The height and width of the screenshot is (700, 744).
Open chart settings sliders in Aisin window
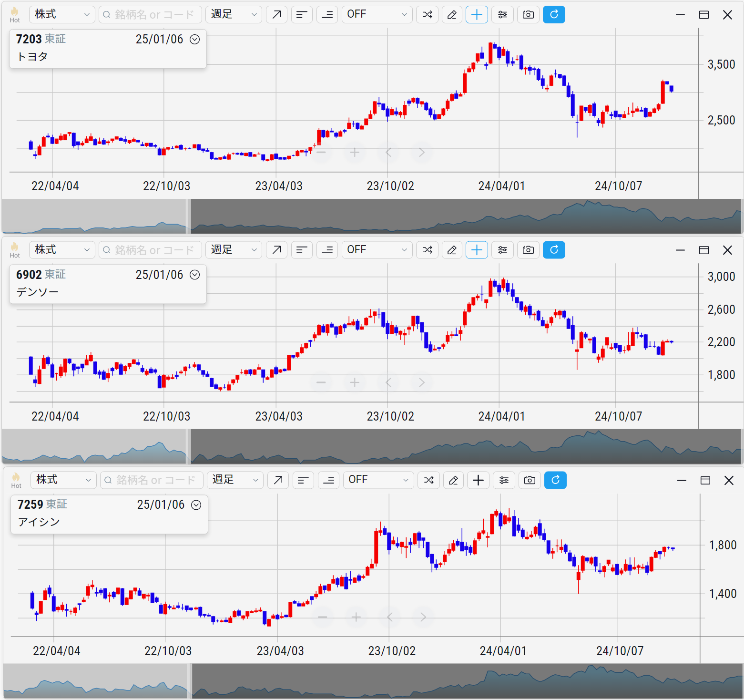pos(504,480)
